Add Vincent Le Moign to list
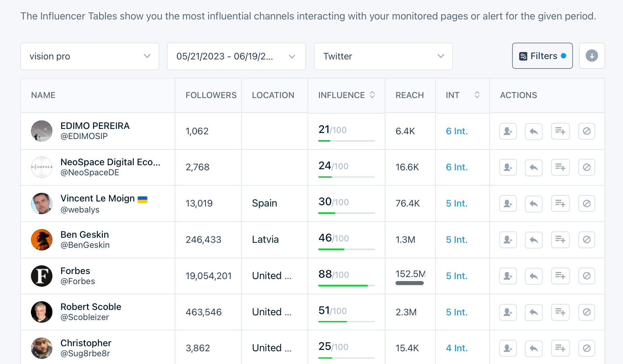 click(560, 203)
